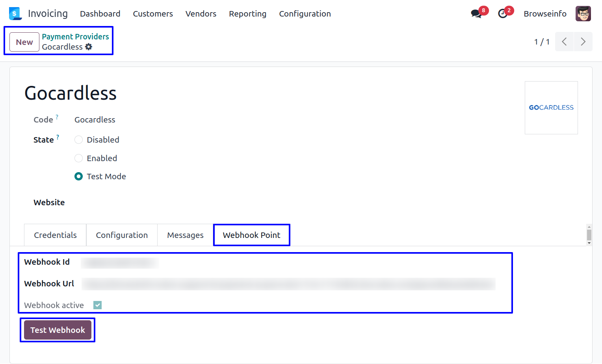Select the Enabled state radio button
The width and height of the screenshot is (602, 364).
coord(79,158)
